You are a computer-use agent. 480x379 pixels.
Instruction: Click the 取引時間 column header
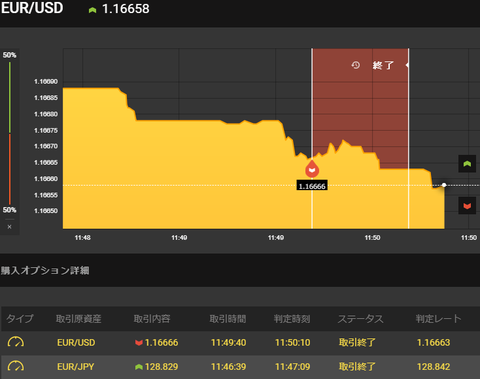(x=228, y=319)
